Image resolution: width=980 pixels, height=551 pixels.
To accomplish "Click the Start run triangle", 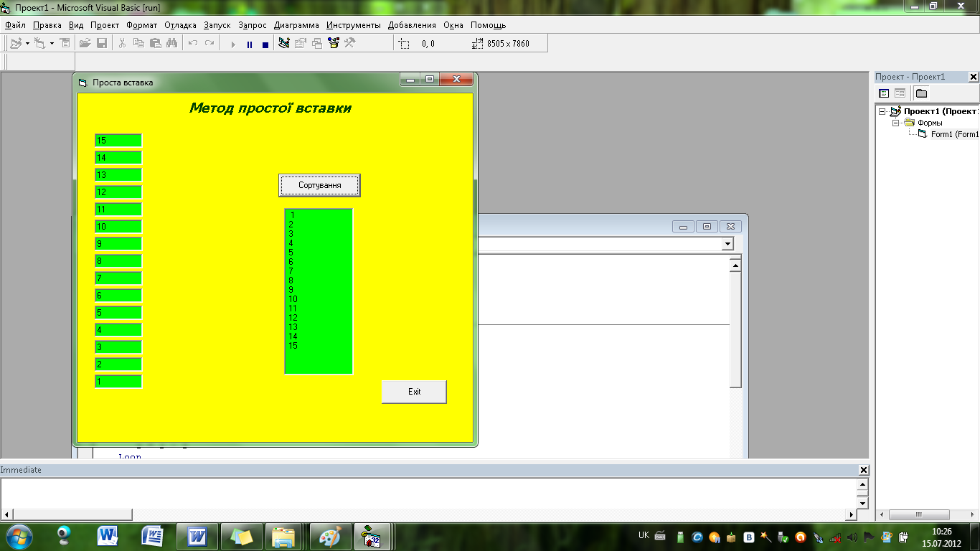I will point(232,44).
